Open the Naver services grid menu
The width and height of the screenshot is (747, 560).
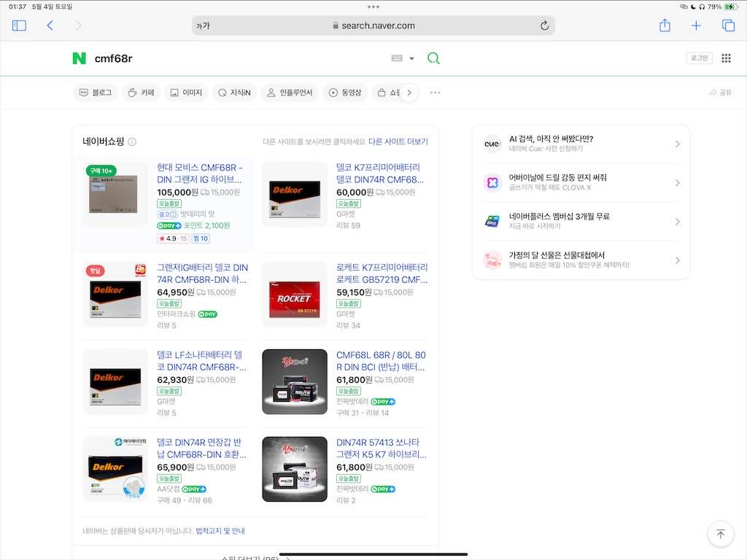tap(726, 58)
